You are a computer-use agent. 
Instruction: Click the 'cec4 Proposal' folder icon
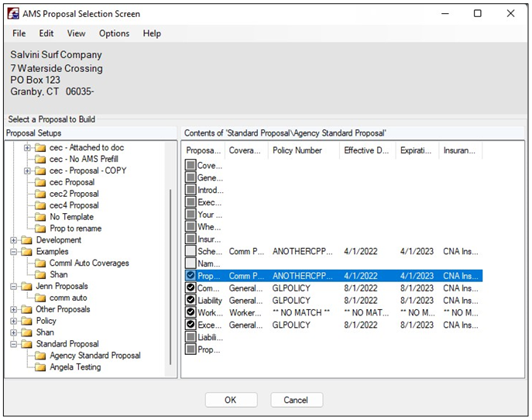(x=40, y=205)
